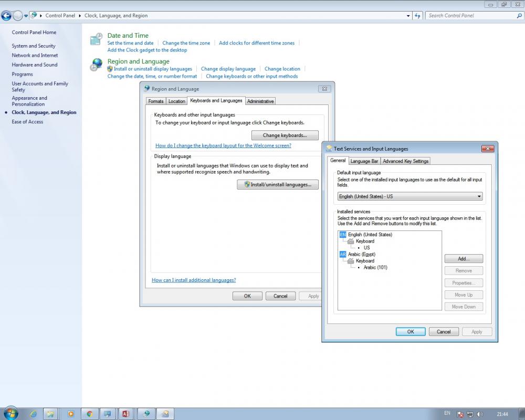The height and width of the screenshot is (420, 525).
Task: Click Add... to add an input language
Action: [464, 259]
